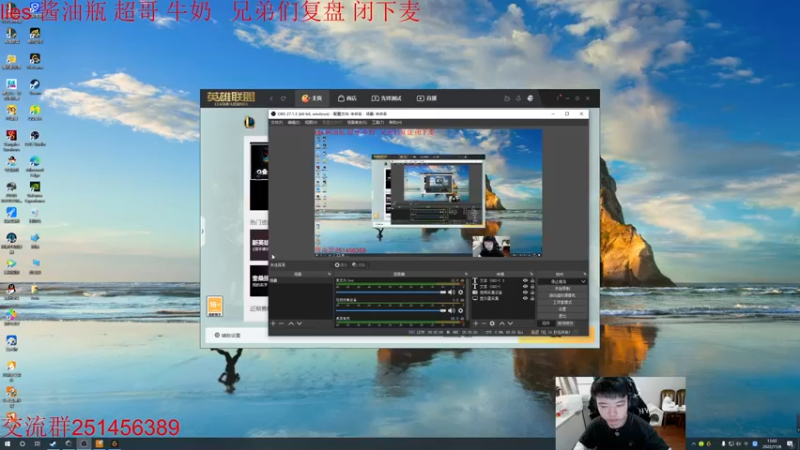Open Steam desktop shortcut
Viewport: 800px width, 450px height.
35,87
